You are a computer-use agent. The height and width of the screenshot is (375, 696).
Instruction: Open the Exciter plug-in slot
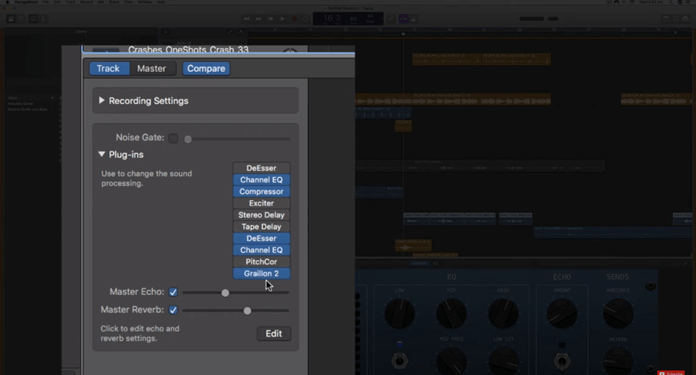tap(261, 203)
